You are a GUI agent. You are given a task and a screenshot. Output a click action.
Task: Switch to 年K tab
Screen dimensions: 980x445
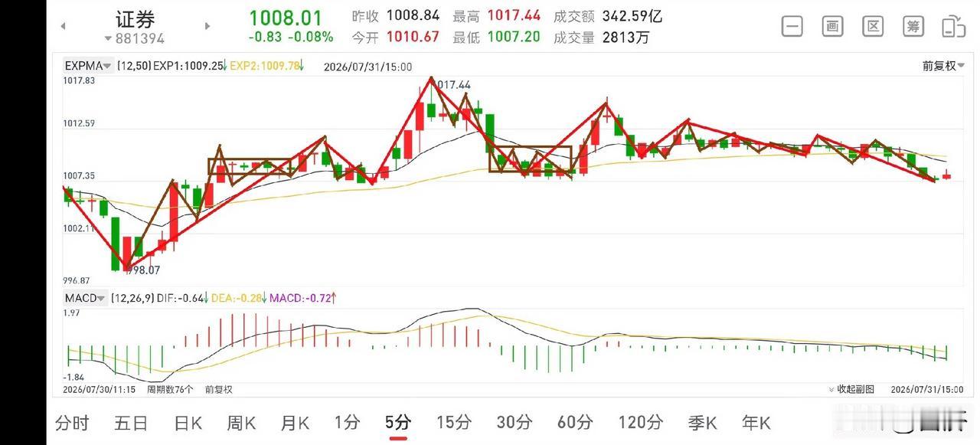click(x=756, y=422)
